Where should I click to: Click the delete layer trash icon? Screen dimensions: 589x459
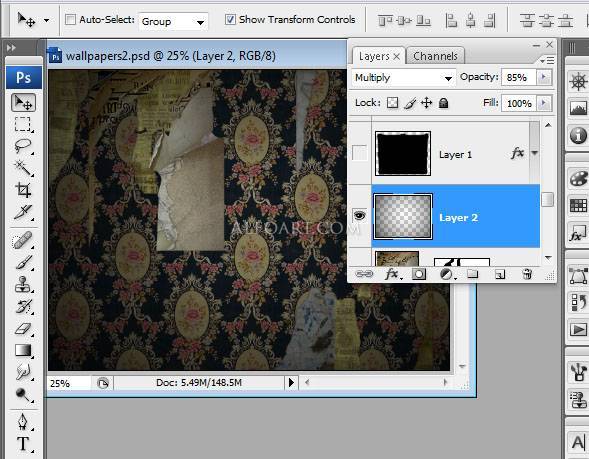[527, 274]
